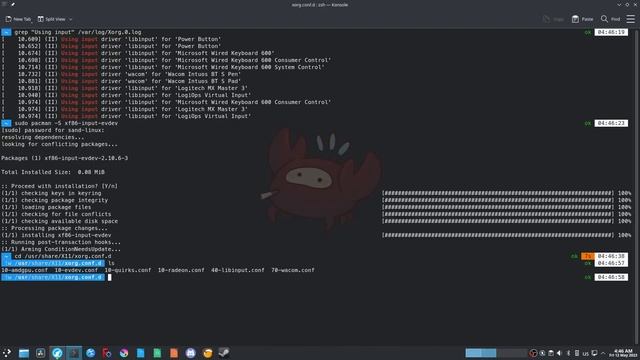
Task: Click 'Packages (1) xf86-input-evdev' line
Action: coord(64,158)
